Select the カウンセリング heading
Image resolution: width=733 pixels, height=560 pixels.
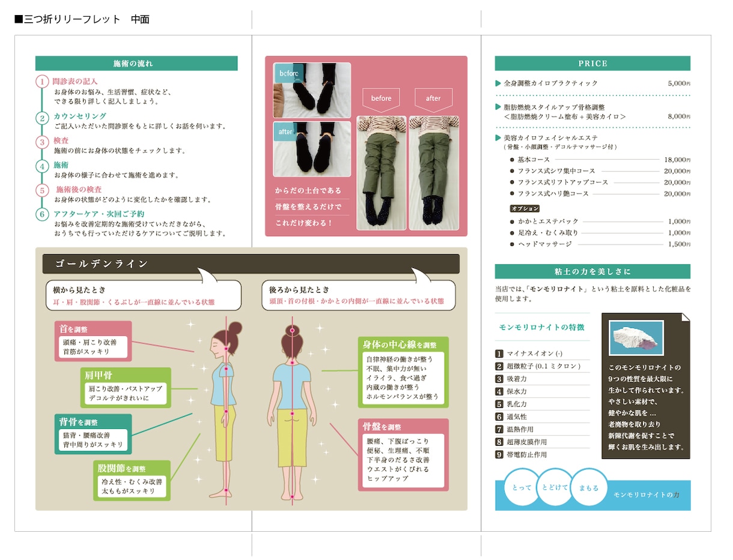80,116
